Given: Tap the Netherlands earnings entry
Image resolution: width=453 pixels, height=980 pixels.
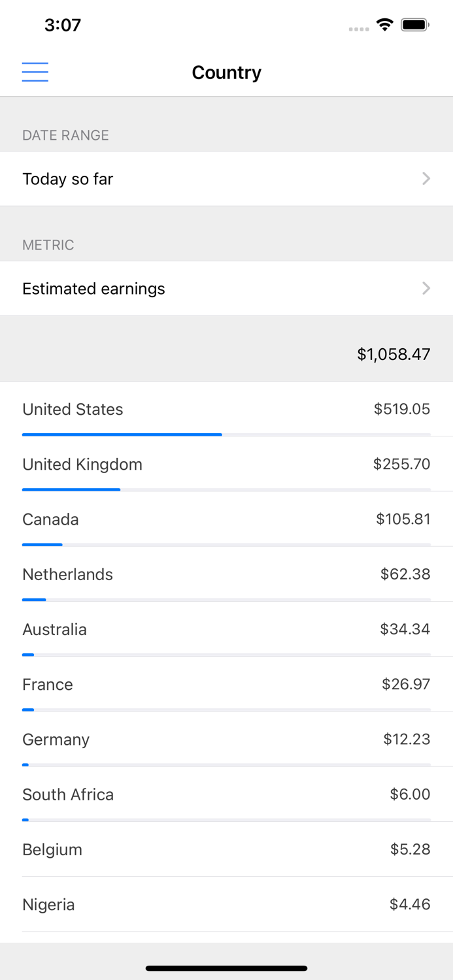Looking at the screenshot, I should 226,574.
